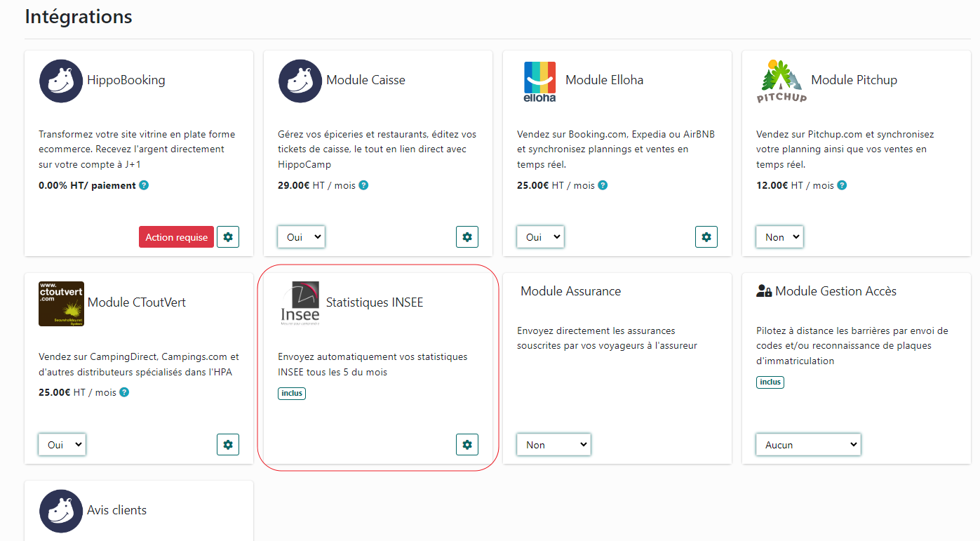Image resolution: width=980 pixels, height=541 pixels.
Task: Expand Module Caisse Oui dropdown
Action: 302,237
